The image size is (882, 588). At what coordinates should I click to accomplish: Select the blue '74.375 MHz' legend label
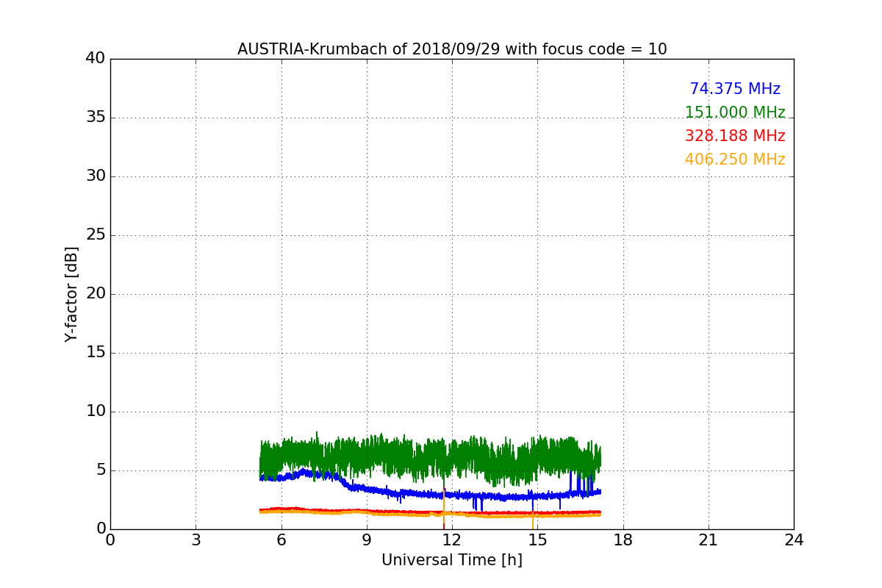coord(735,89)
